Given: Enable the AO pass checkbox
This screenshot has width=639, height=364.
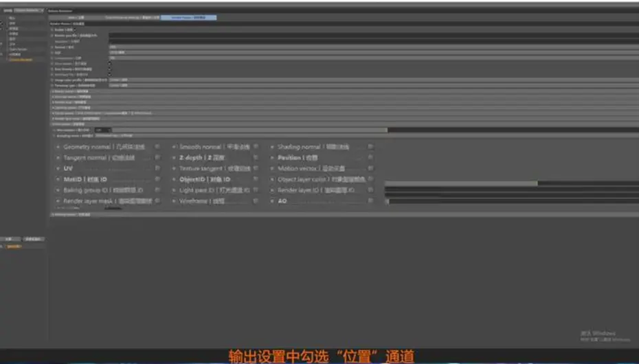Looking at the screenshot, I should [x=370, y=201].
